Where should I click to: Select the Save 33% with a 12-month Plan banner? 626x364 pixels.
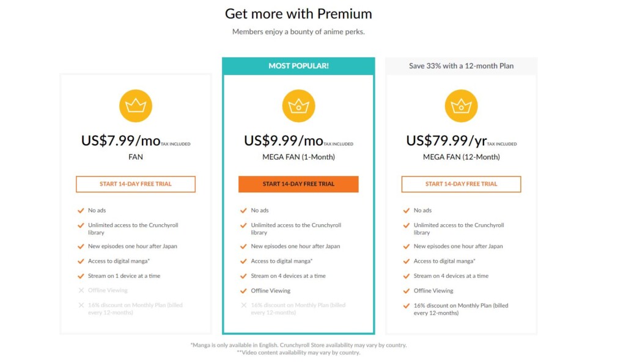pyautogui.click(x=461, y=66)
